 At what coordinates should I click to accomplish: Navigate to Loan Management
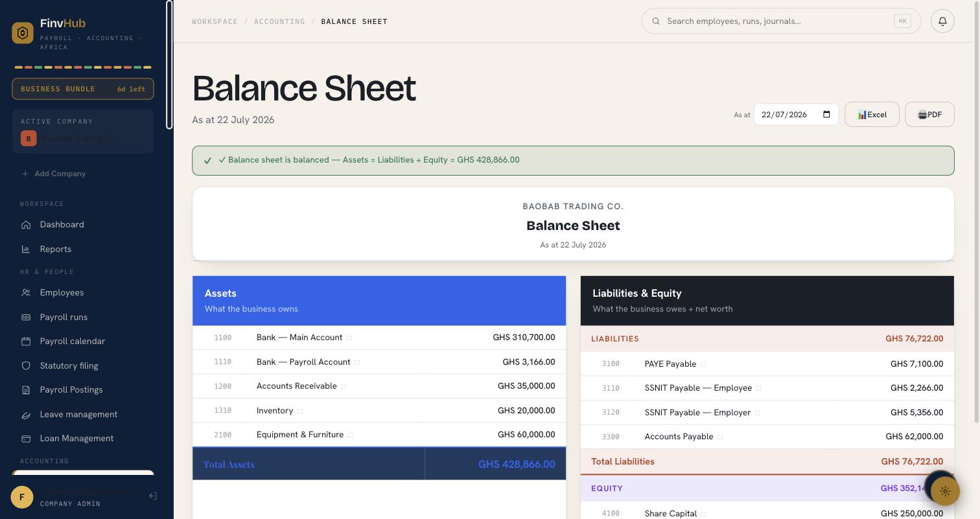83,439
